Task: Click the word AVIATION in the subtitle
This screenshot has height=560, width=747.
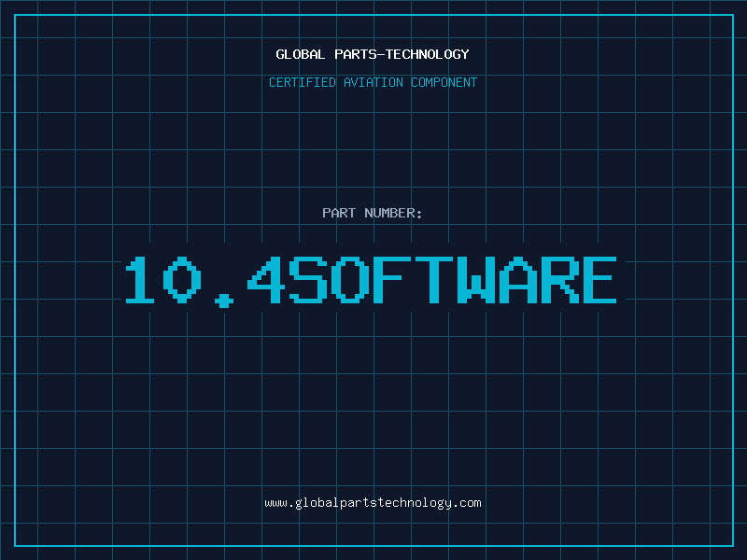Action: tap(373, 82)
